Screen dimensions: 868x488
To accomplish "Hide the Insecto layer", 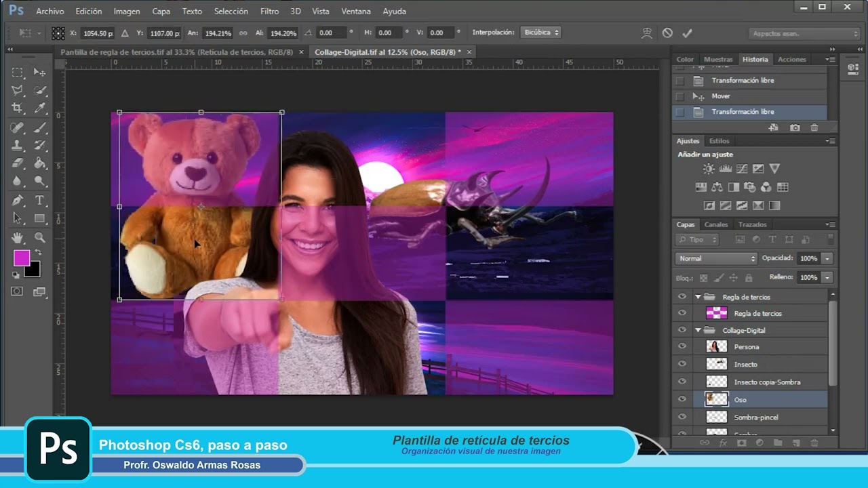I will point(682,364).
